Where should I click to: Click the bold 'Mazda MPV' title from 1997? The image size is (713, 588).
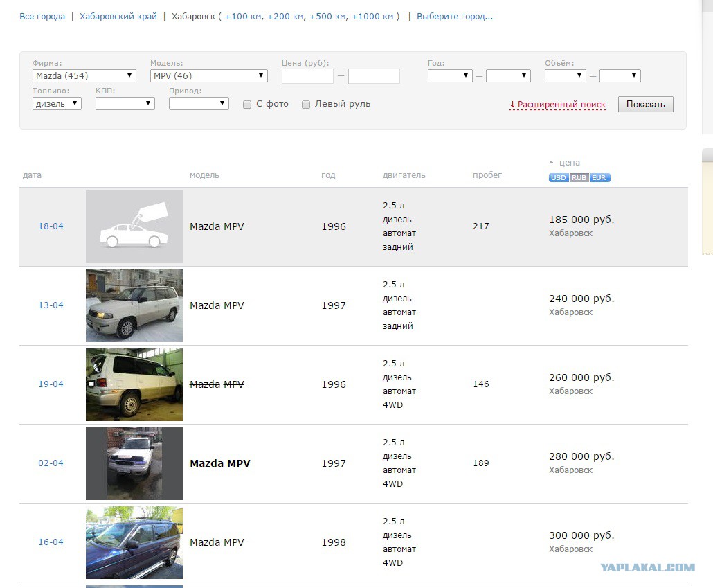pyautogui.click(x=220, y=463)
